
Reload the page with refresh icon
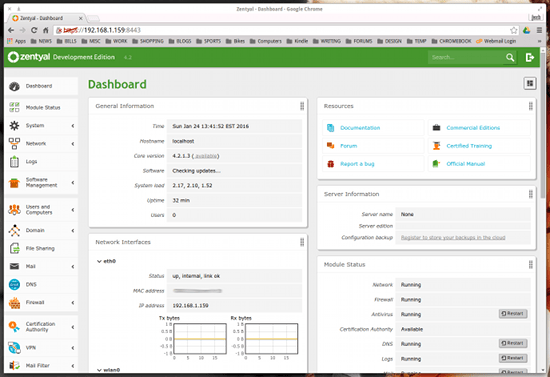pyautogui.click(x=34, y=31)
